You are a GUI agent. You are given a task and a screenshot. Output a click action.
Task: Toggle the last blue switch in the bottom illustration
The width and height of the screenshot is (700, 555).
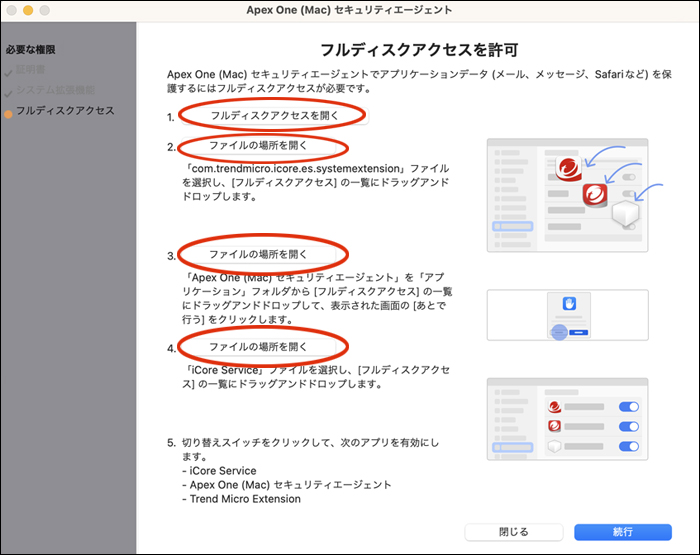point(628,445)
